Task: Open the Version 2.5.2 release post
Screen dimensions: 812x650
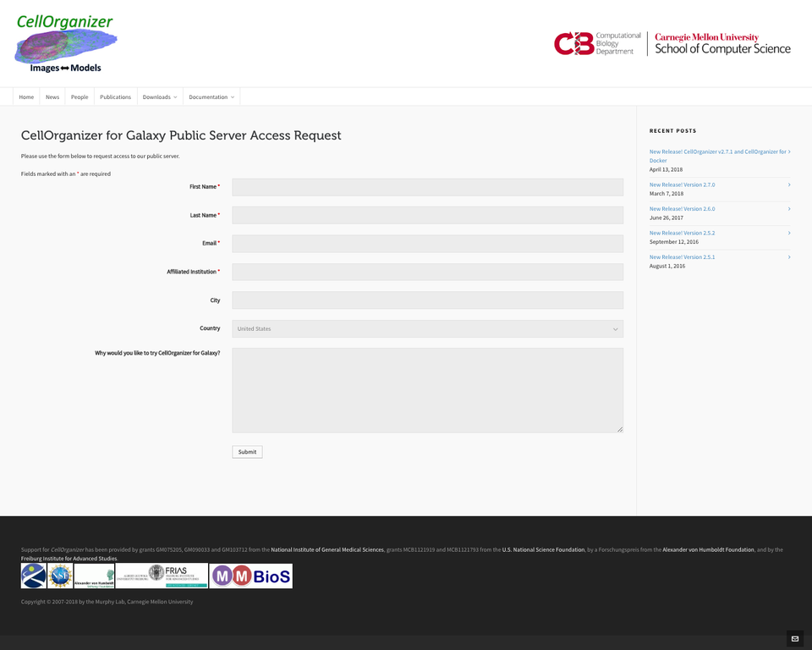Action: (x=682, y=234)
